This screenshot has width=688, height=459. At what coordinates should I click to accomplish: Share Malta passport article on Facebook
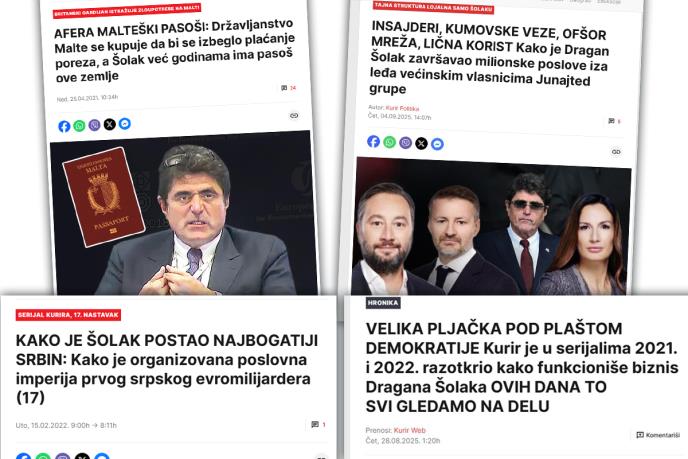pos(64,126)
